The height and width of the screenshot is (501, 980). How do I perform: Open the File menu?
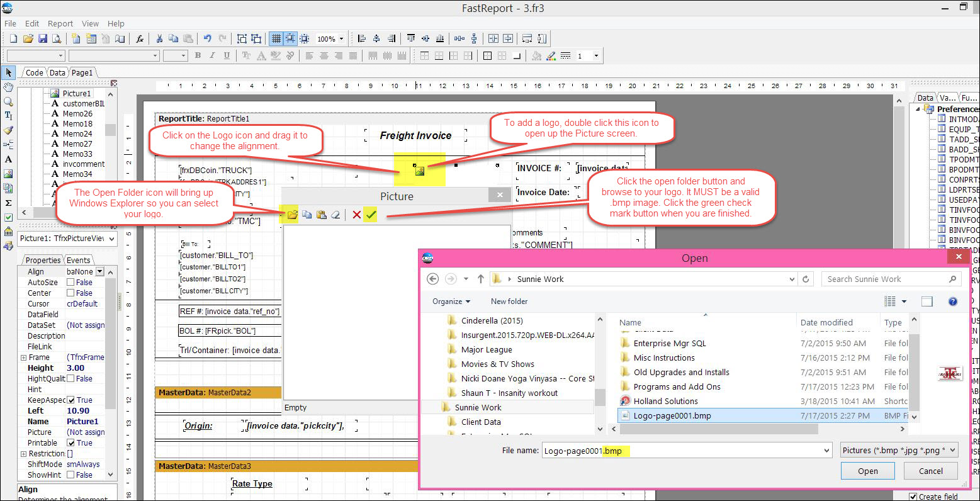[x=10, y=23]
